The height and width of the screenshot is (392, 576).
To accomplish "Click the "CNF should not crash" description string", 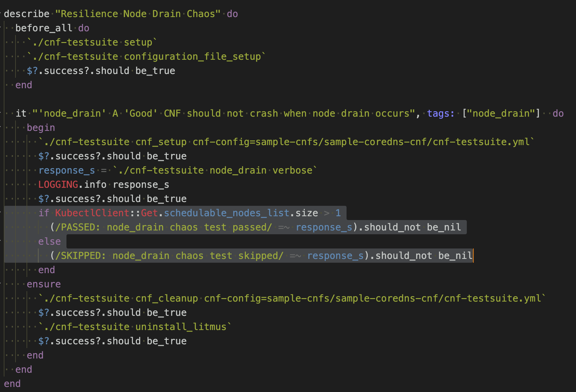I will [x=223, y=113].
